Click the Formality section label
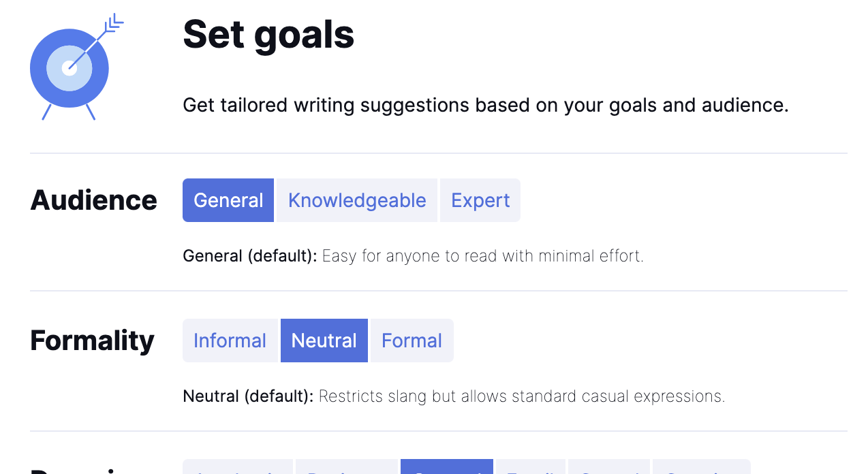Viewport: 868px width, 474px height. coord(93,341)
